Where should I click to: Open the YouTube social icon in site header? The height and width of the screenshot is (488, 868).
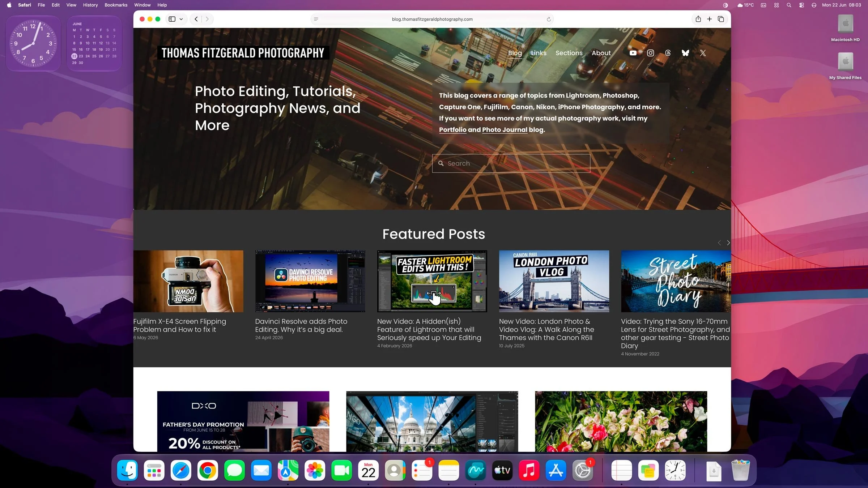point(633,53)
